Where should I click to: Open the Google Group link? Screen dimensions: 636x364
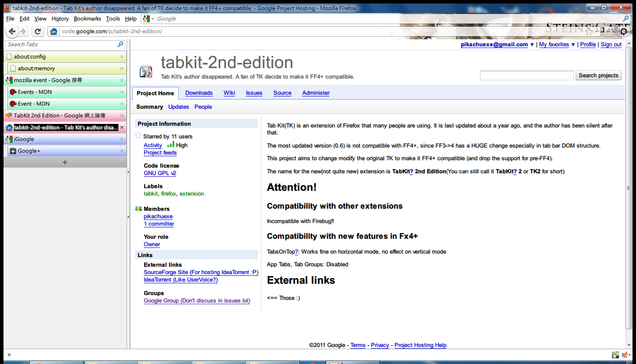[197, 301]
